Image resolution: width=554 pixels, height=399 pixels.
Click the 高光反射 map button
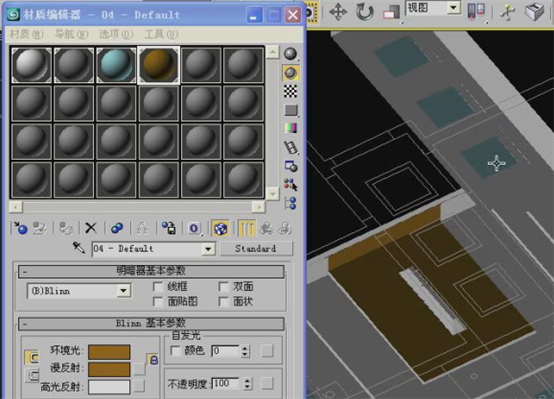click(139, 386)
